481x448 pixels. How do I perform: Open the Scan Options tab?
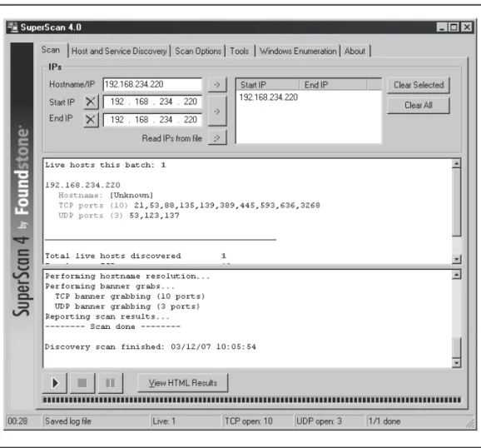tap(198, 51)
